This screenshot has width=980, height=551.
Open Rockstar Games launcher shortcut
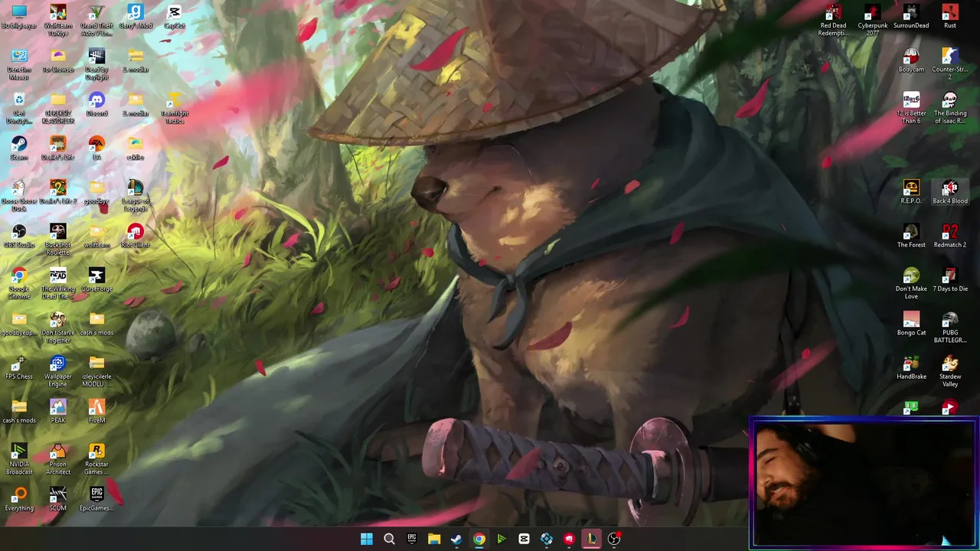[96, 460]
